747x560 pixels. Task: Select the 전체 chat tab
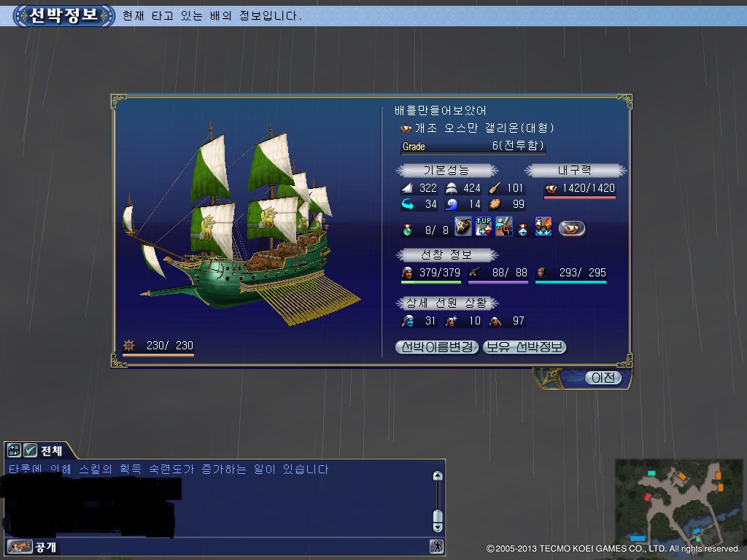point(52,450)
